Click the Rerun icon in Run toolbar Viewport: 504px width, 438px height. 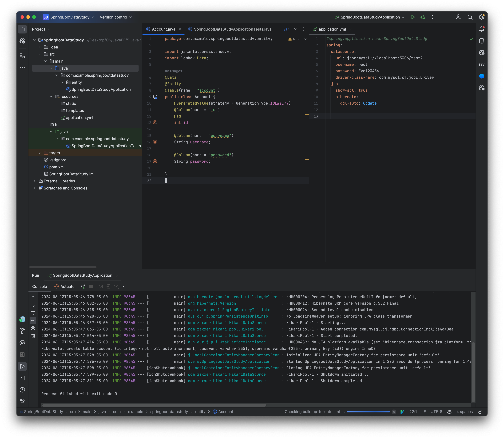83,286
